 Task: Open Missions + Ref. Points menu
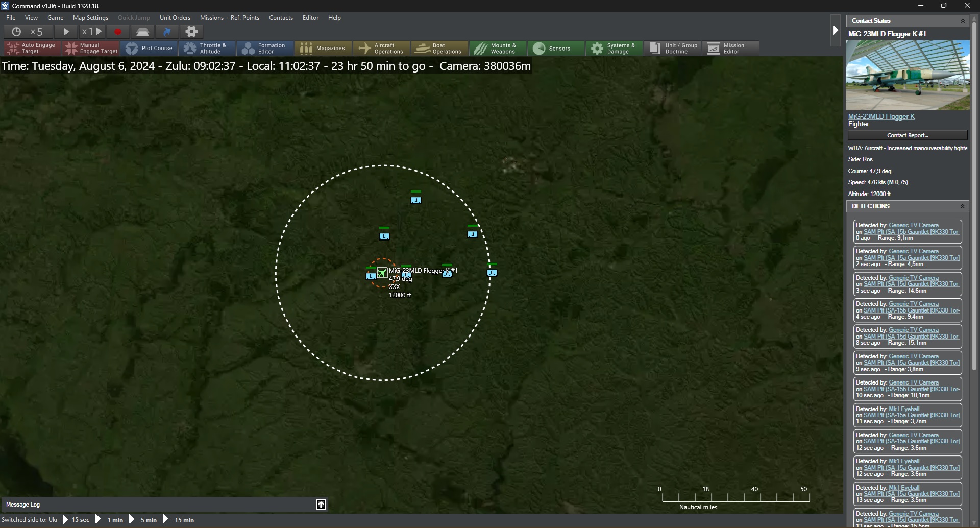pyautogui.click(x=230, y=18)
